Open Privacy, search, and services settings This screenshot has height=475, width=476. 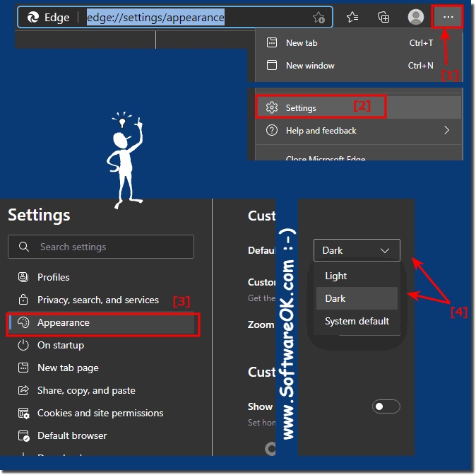(102, 300)
